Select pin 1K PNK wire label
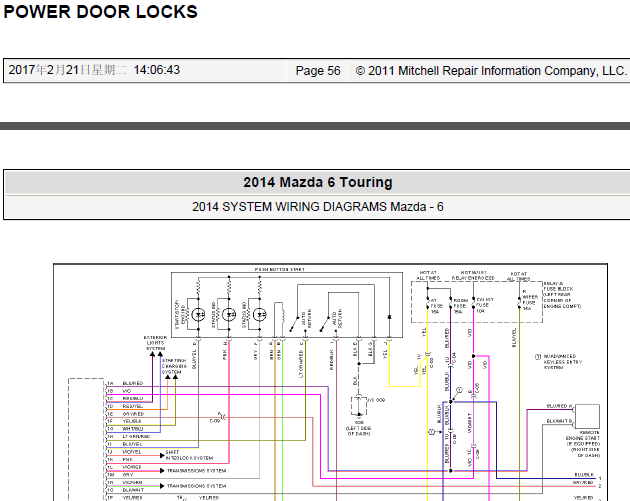The width and height of the screenshot is (630, 501). tap(128, 459)
